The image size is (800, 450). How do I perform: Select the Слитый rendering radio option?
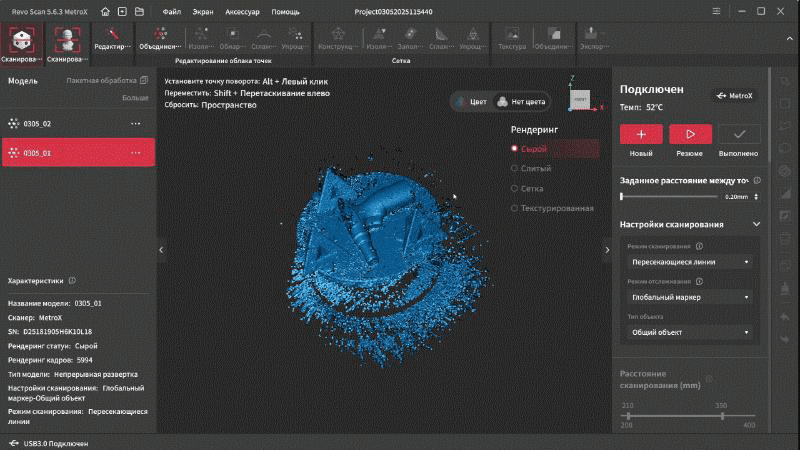tap(514, 168)
